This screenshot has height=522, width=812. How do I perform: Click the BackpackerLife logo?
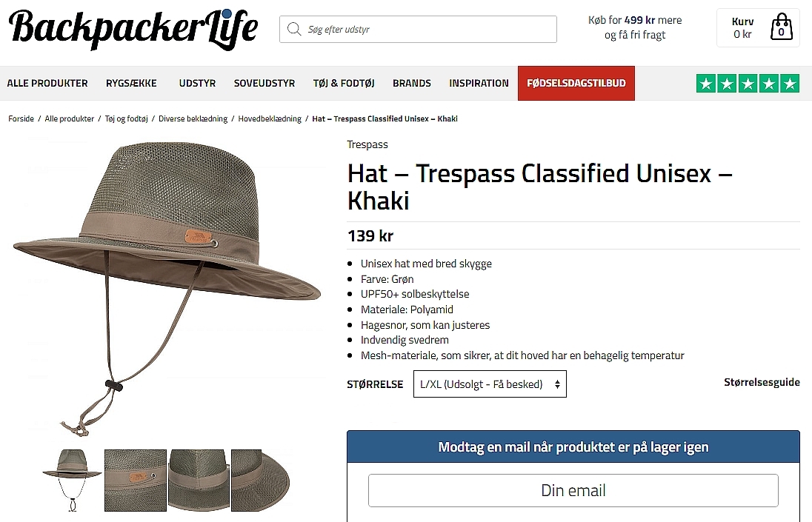[x=133, y=28]
